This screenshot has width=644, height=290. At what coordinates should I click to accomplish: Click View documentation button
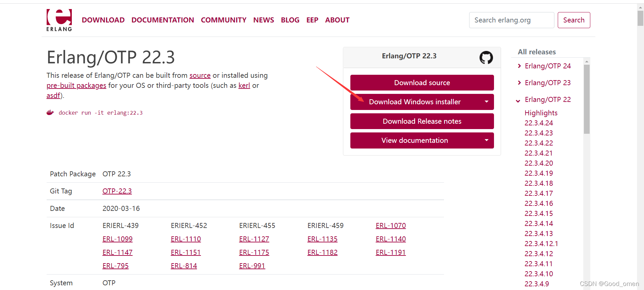click(415, 140)
